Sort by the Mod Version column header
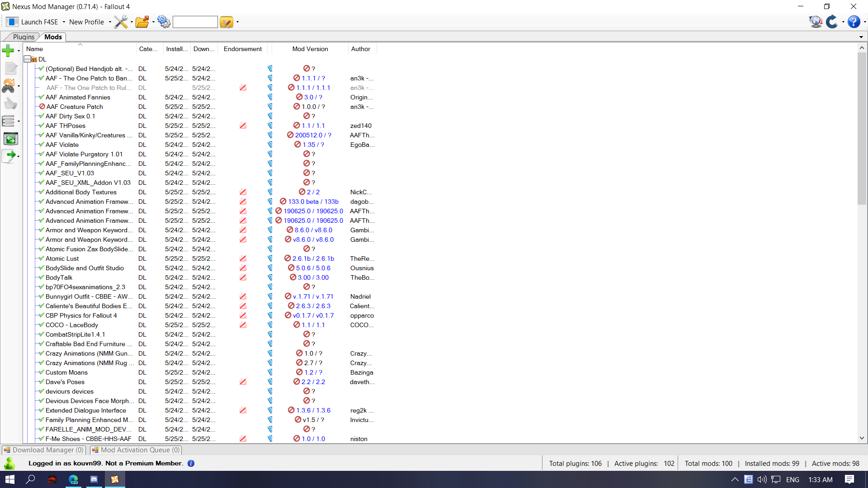 tap(310, 49)
